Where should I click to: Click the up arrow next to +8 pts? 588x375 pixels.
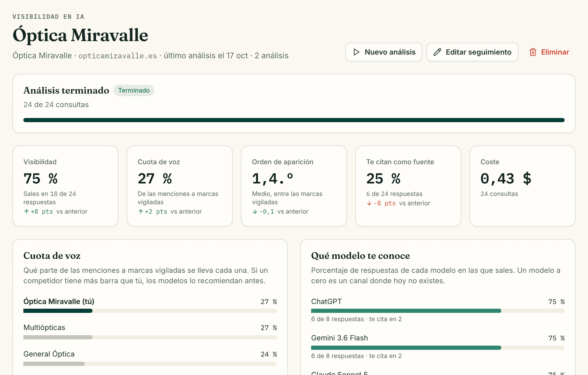(x=26, y=212)
